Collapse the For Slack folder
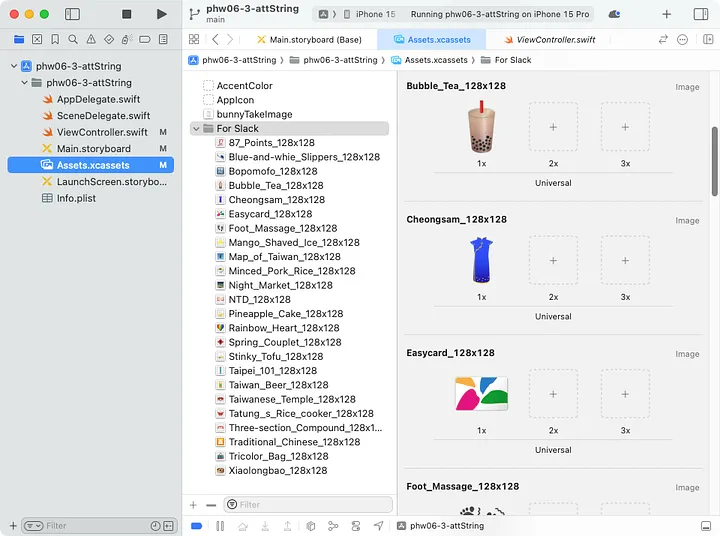 196,129
